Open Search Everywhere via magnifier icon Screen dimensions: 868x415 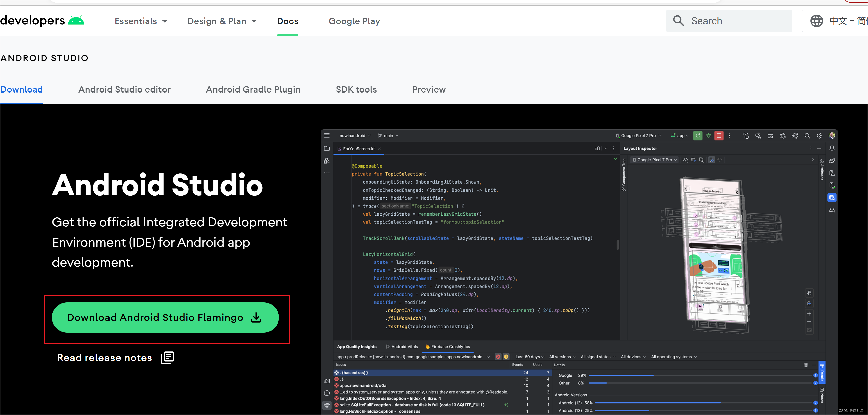click(807, 135)
